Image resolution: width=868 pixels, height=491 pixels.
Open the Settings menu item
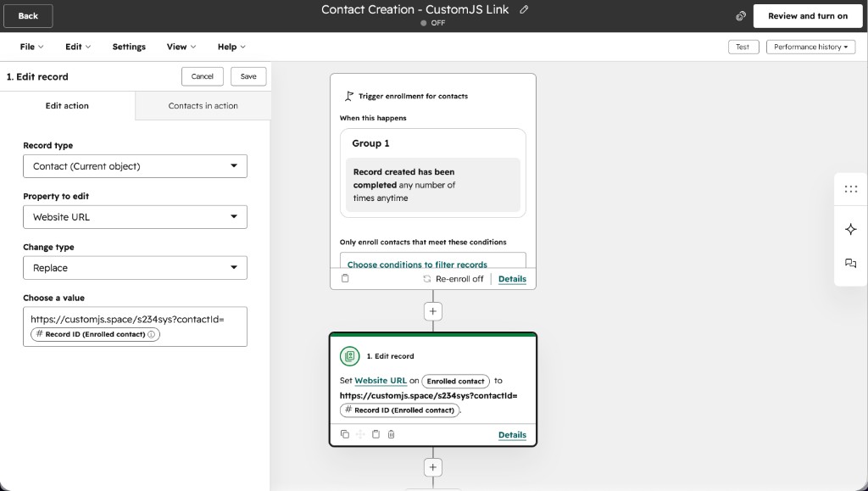tap(129, 47)
